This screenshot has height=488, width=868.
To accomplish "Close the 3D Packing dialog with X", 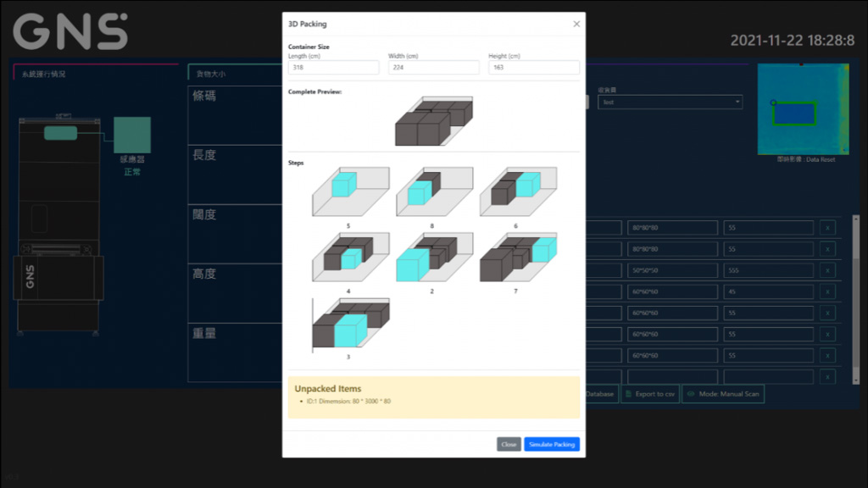I will tap(576, 24).
